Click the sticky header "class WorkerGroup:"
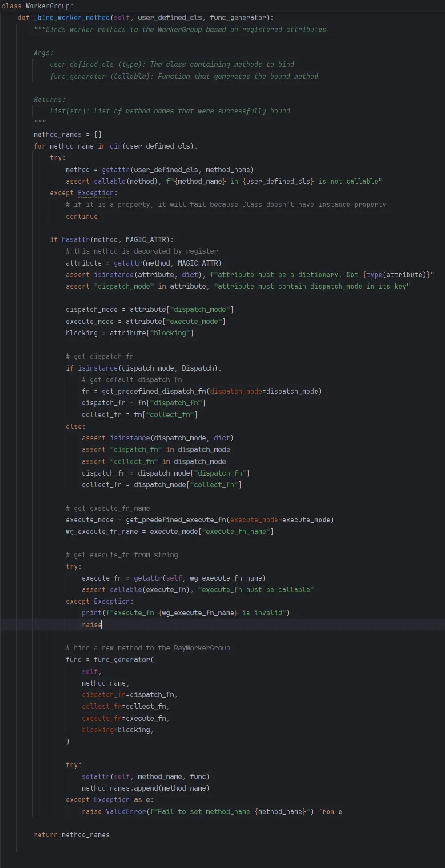Viewport: 445px width, 868px height. 38,6
